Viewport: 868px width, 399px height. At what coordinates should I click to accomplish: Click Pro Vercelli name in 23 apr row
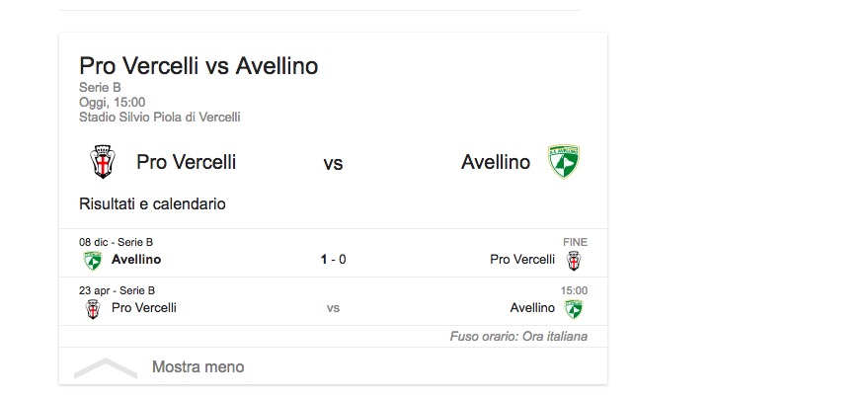pos(144,308)
